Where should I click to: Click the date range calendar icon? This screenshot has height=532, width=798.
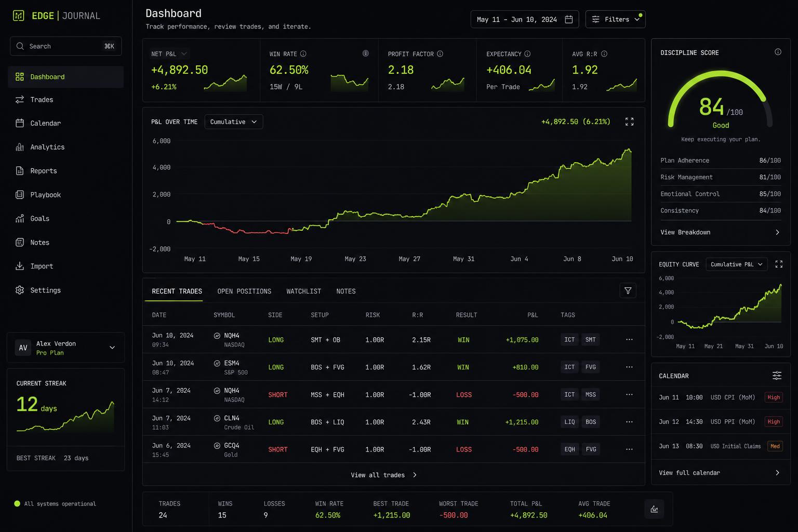pos(569,19)
